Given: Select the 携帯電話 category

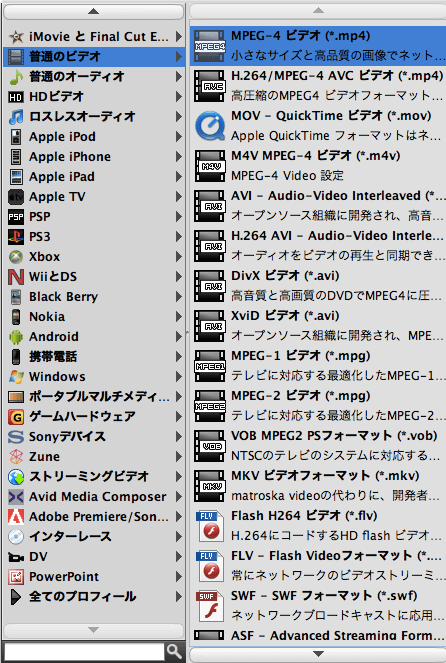Looking at the screenshot, I should click(x=94, y=356).
